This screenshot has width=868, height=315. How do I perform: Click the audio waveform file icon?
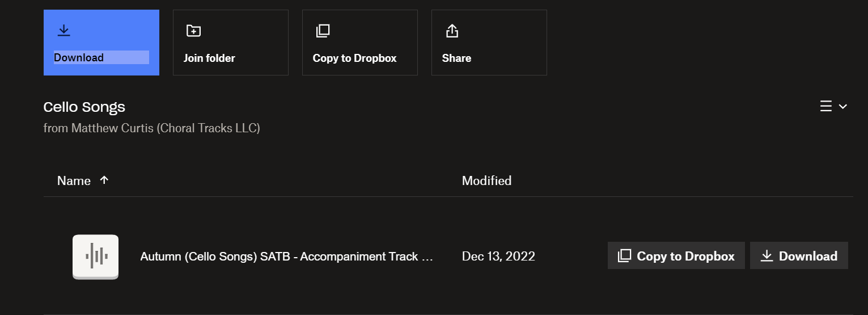click(x=95, y=257)
